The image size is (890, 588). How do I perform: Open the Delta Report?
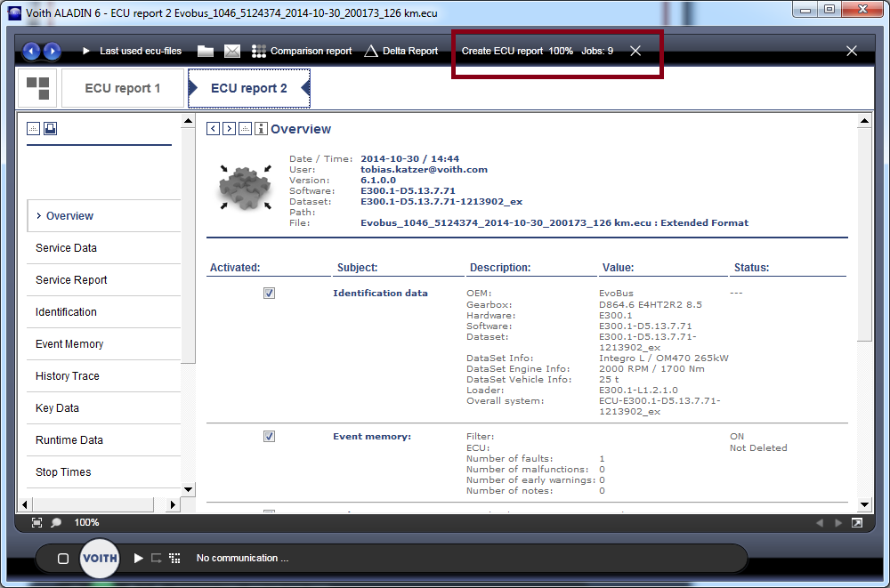click(x=400, y=51)
